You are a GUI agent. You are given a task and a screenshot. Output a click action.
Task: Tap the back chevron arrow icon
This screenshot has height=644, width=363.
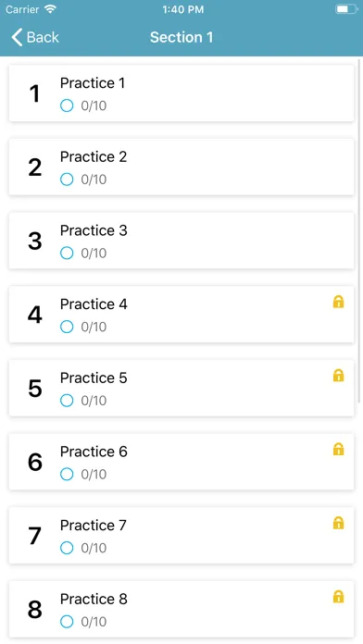point(17,37)
